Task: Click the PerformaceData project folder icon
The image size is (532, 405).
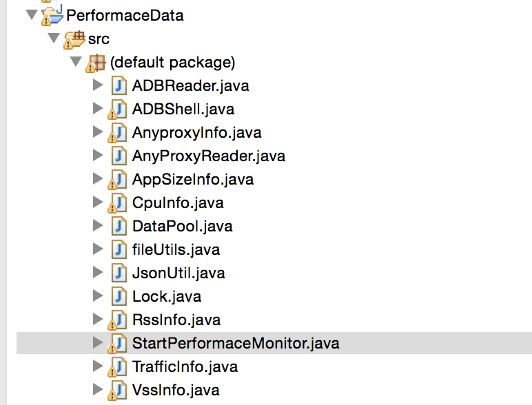Action: click(x=52, y=16)
